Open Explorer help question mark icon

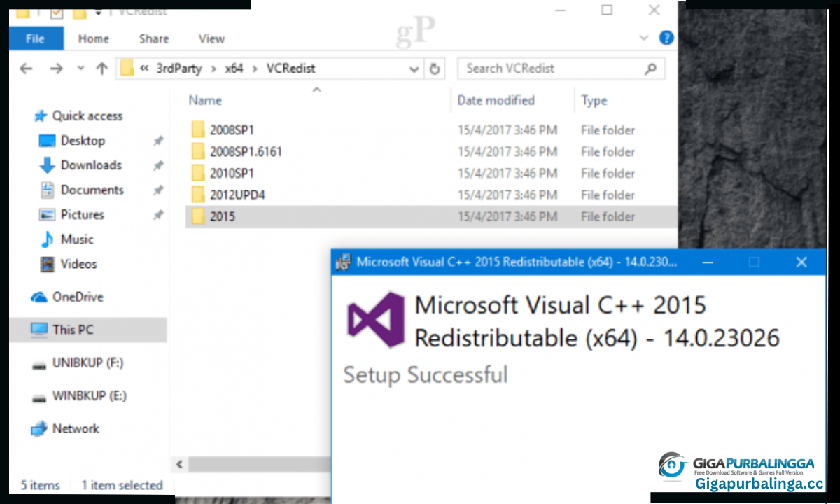[x=666, y=38]
